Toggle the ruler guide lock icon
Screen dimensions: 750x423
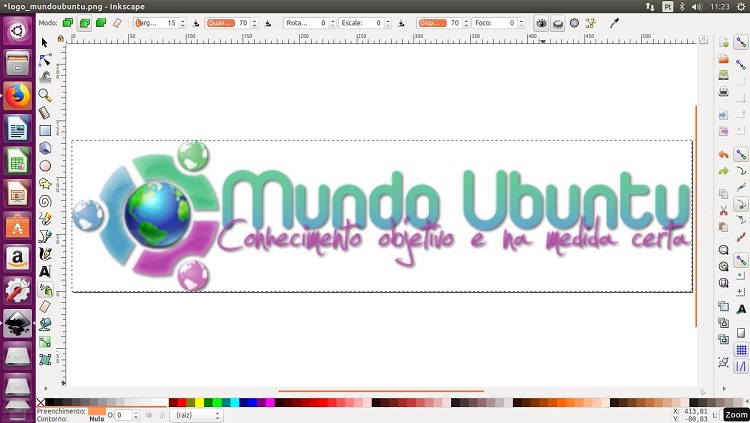[x=60, y=38]
